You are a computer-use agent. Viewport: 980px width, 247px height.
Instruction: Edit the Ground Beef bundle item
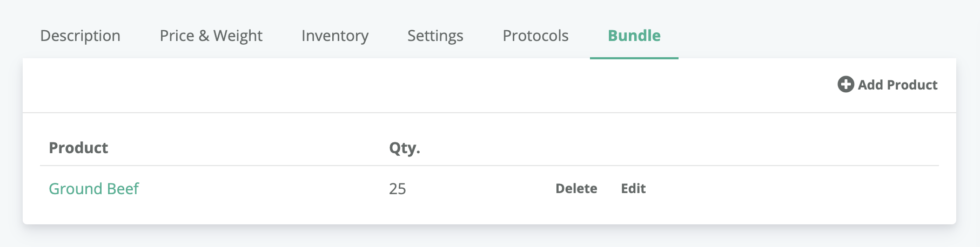tap(633, 189)
